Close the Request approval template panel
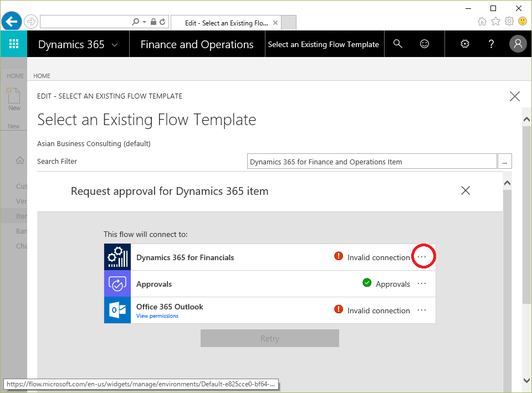532x393 pixels. 465,191
